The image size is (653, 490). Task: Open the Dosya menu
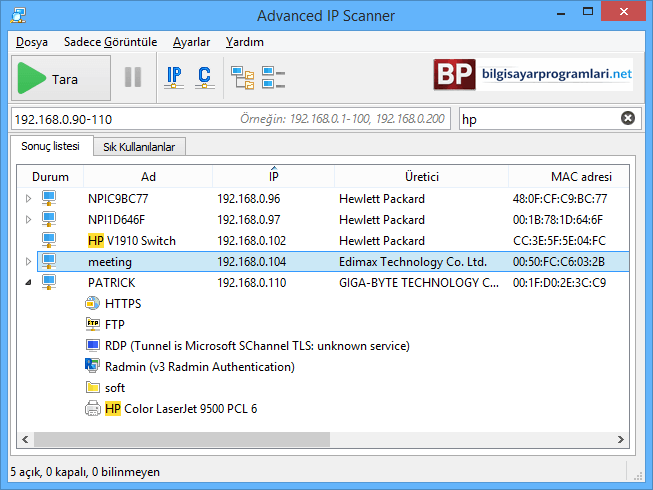[32, 42]
